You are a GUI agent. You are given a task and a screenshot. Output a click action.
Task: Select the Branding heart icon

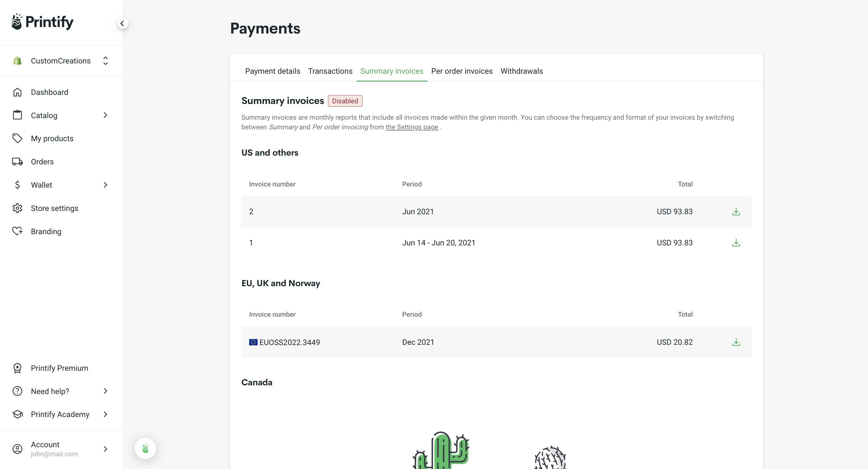[17, 231]
